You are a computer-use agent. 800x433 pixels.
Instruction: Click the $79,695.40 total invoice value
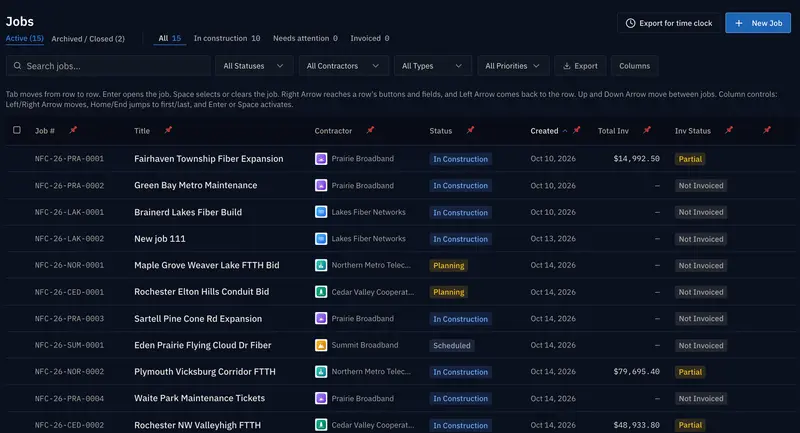coord(636,371)
